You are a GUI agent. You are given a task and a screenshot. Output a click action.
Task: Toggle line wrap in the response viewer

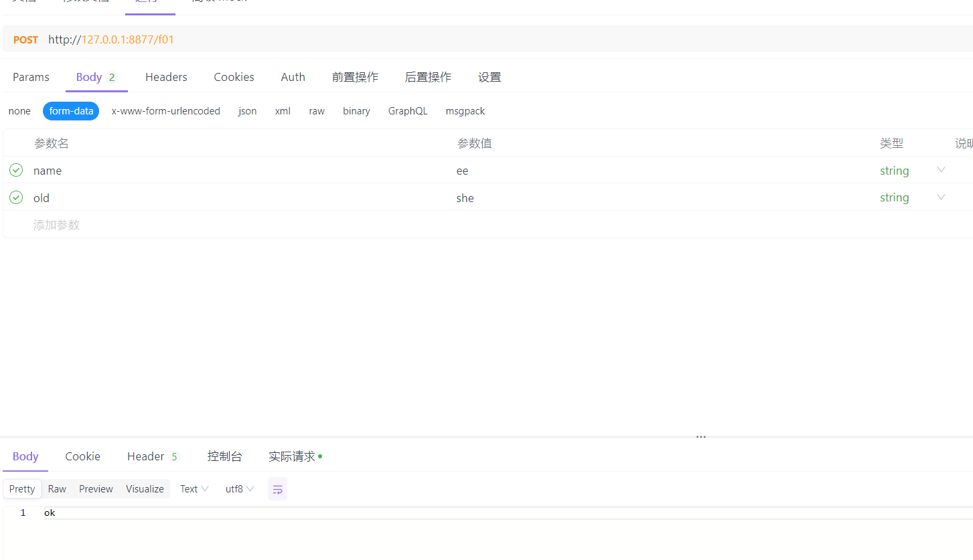click(x=277, y=488)
